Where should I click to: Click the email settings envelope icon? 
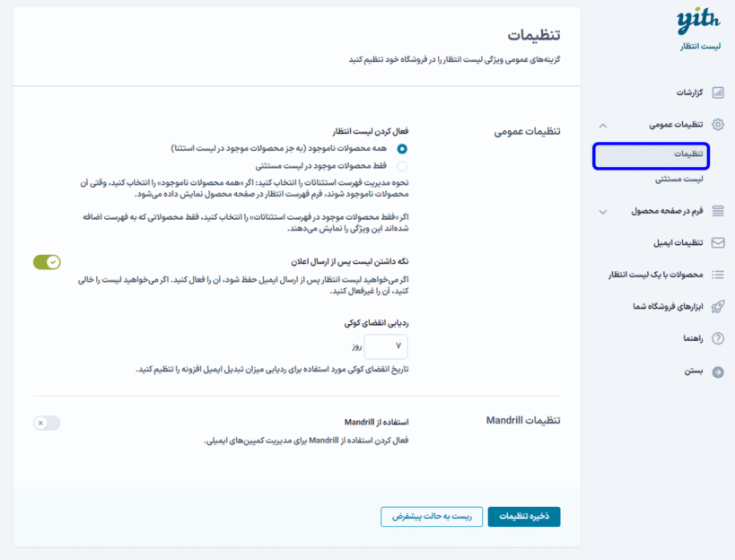pyautogui.click(x=718, y=242)
